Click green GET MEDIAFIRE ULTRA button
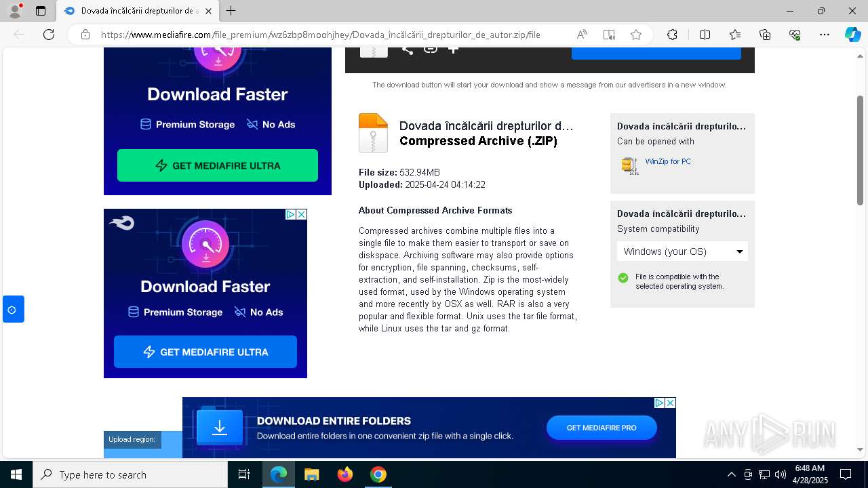Viewport: 868px width, 488px height. [218, 165]
